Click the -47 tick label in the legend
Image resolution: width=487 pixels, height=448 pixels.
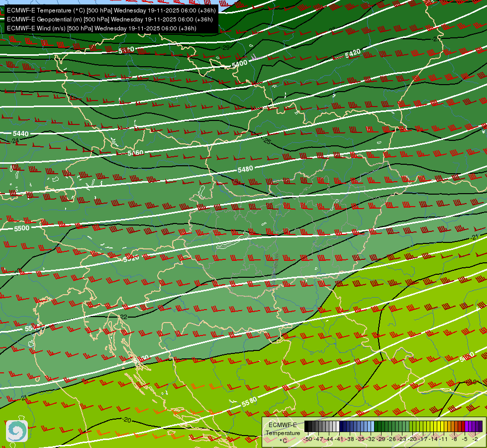tap(319, 440)
